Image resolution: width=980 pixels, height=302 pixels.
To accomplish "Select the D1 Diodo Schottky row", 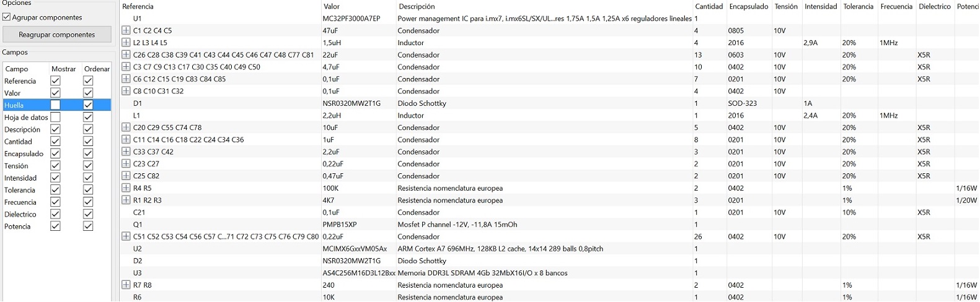I will [x=549, y=103].
